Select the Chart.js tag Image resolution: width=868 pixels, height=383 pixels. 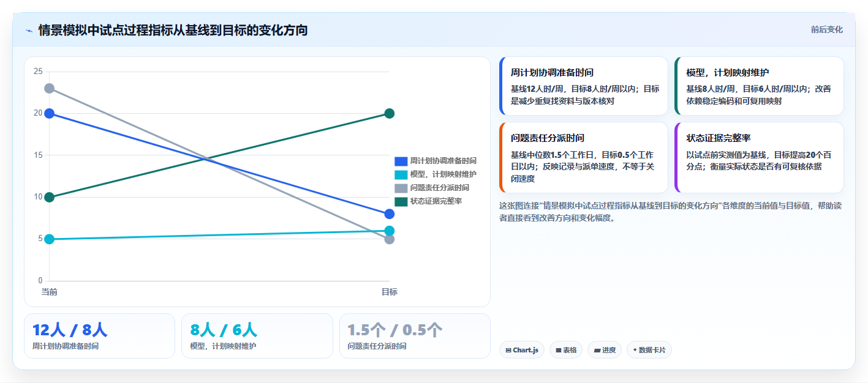point(522,350)
